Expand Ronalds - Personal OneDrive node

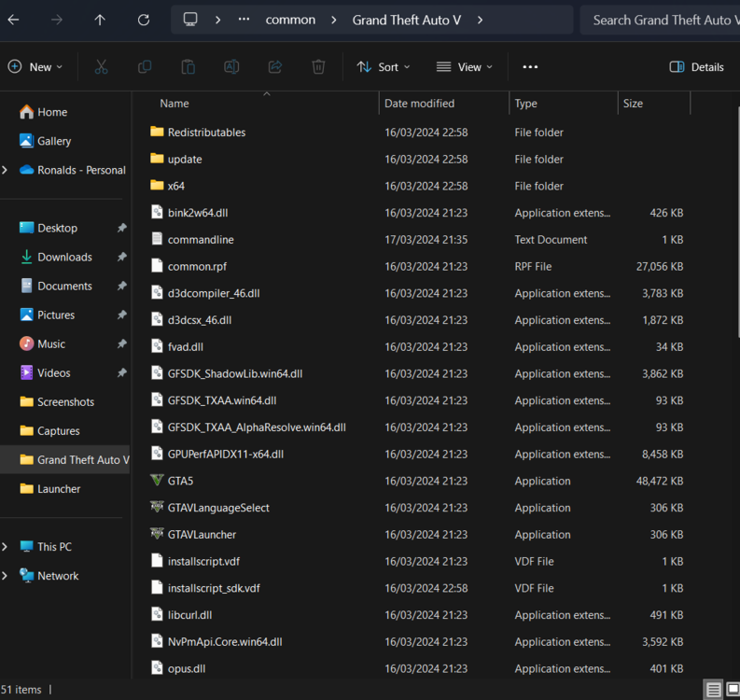(x=5, y=170)
